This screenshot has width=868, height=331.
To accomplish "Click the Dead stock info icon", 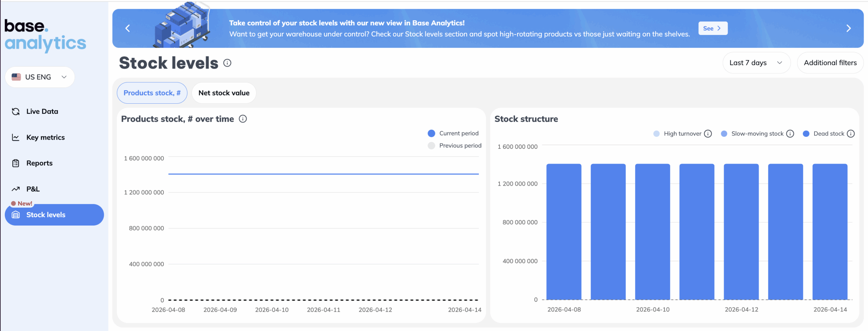I will tap(851, 134).
